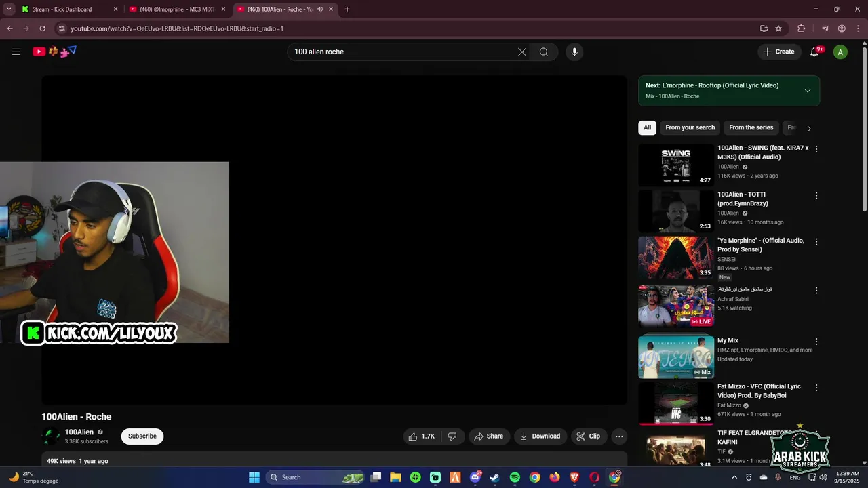Screen dimensions: 868x488
Task: Open the Chrome three-dot menu
Action: click(x=858, y=28)
